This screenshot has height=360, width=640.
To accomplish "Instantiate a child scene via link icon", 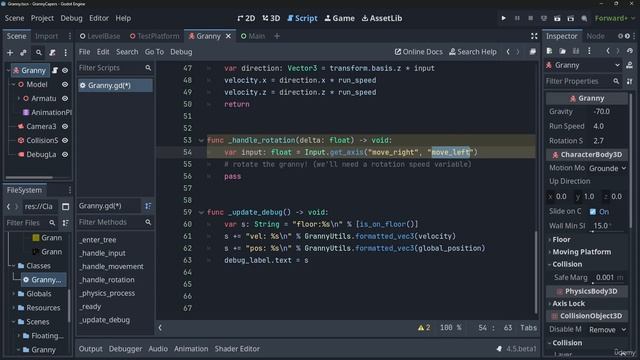I will 23,53.
